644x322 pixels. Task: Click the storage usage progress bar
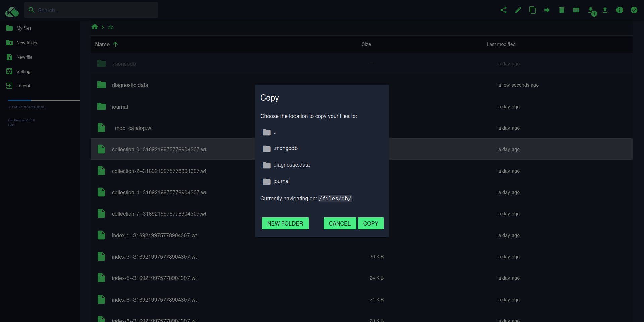[44, 100]
